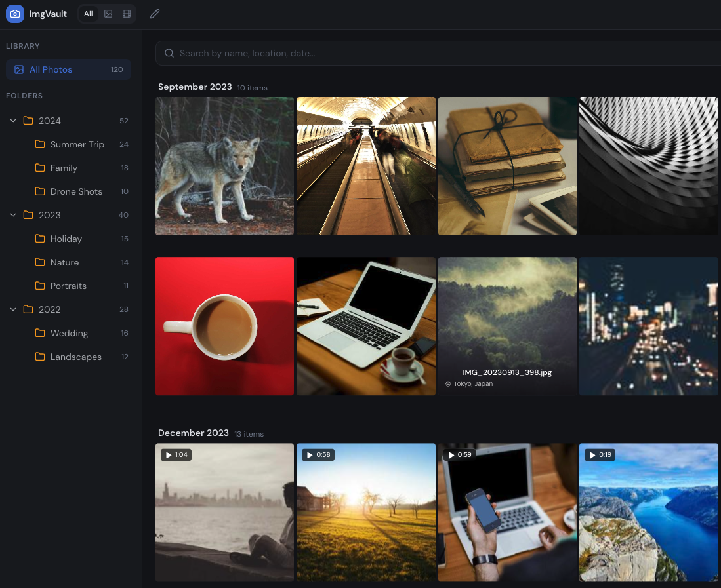Click the '10 items' count label

(x=253, y=88)
